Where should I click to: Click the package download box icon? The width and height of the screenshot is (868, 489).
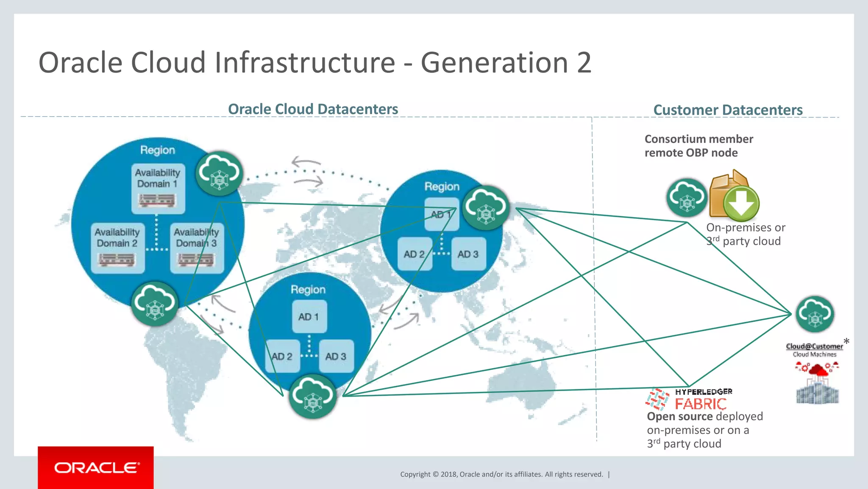pyautogui.click(x=734, y=195)
